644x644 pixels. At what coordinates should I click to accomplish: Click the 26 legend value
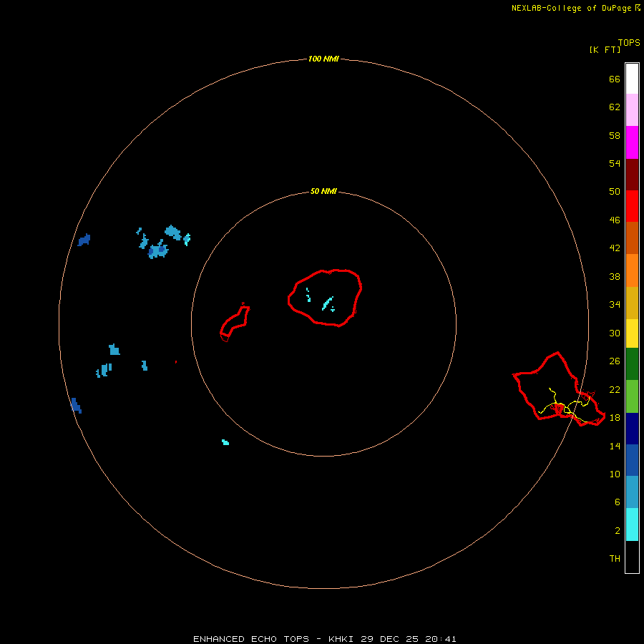click(615, 361)
